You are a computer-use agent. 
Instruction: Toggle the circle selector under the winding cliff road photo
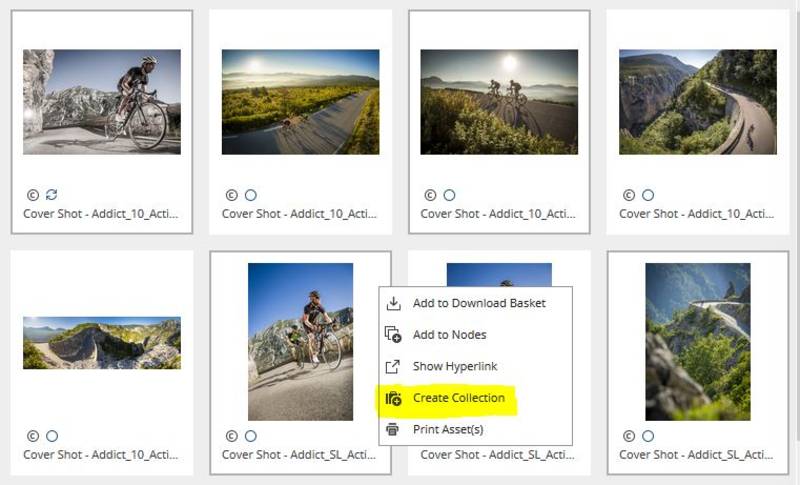coord(648,195)
